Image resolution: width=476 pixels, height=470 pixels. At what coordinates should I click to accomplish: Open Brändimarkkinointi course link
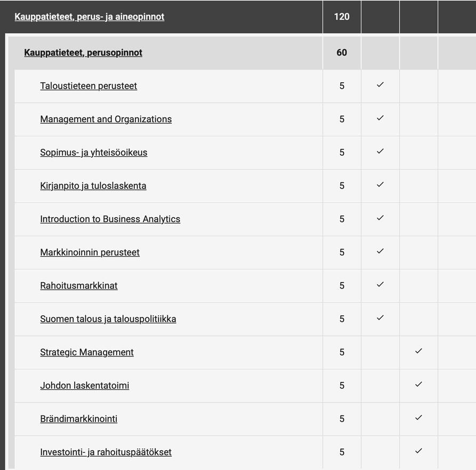point(78,419)
